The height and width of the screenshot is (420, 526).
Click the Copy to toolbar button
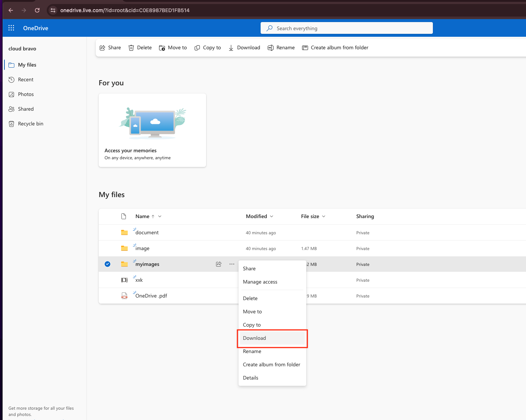208,47
